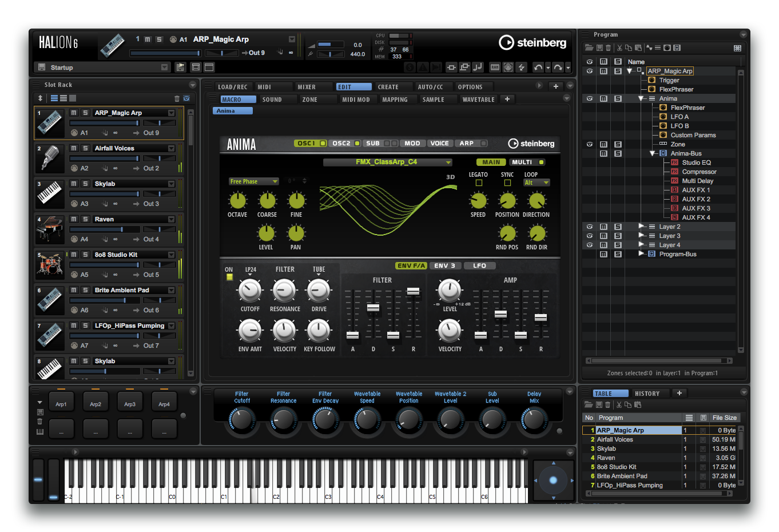
Task: Click the undo arrow in the top toolbar
Action: [538, 68]
